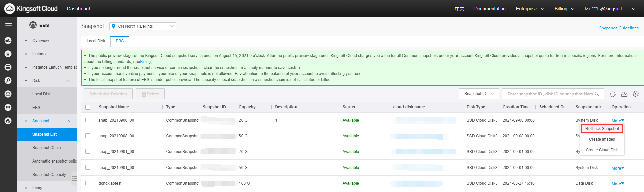Click the dark-rail icon beside the EBS row

pyautogui.click(x=8, y=108)
